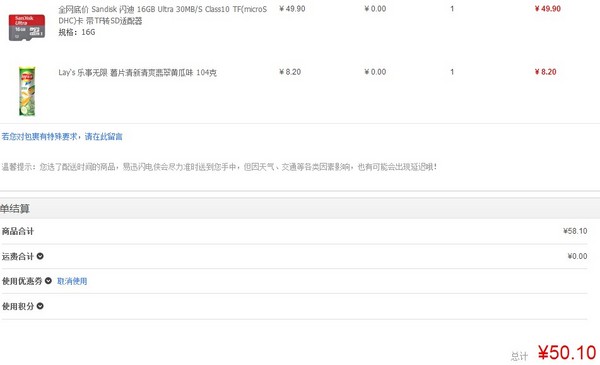Image resolution: width=600 pixels, height=365 pixels.
Task: Expand the 运费合计 details arrow
Action: (40, 256)
